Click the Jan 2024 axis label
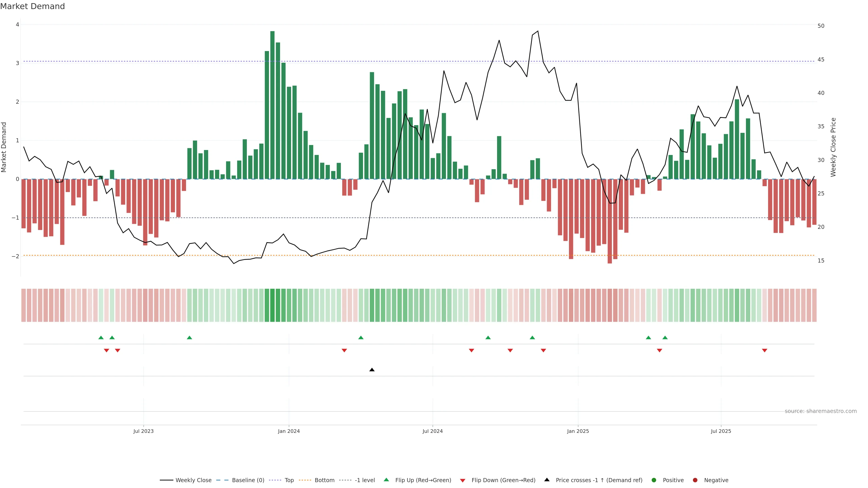This screenshot has height=488, width=868. (289, 431)
